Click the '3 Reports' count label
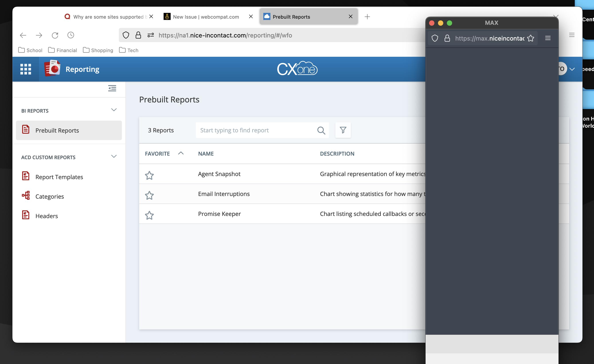The image size is (594, 364). click(x=161, y=130)
